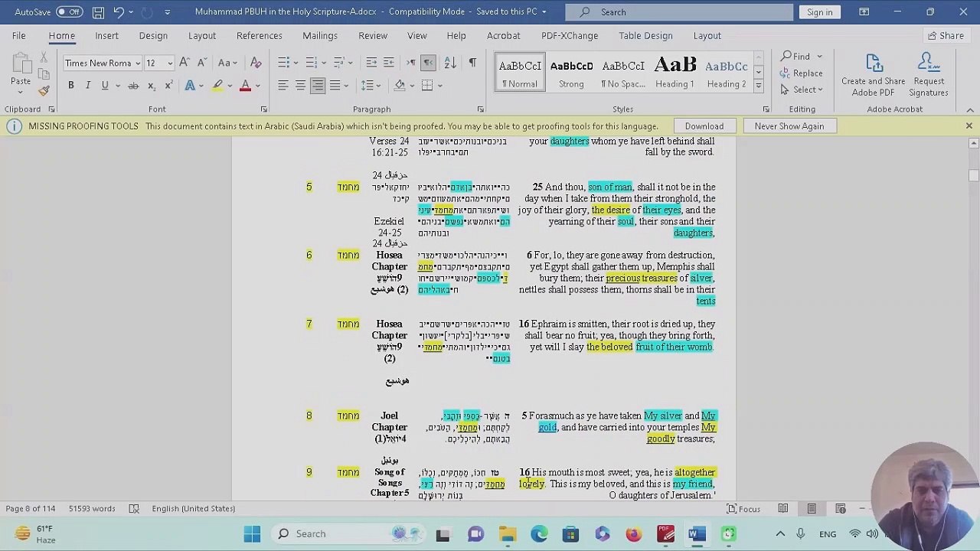Select the Format Painter brush icon
Screen dimensions: 980x551
pyautogui.click(x=44, y=91)
